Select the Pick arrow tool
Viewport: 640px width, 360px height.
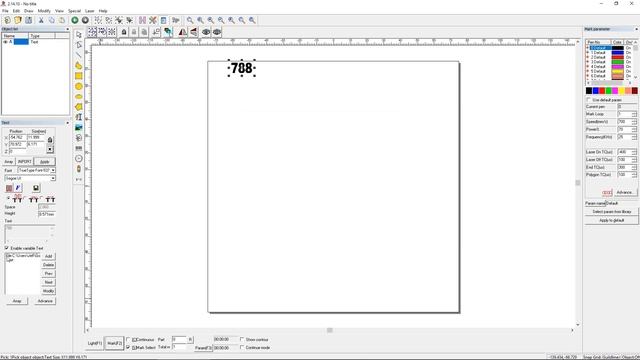click(79, 35)
